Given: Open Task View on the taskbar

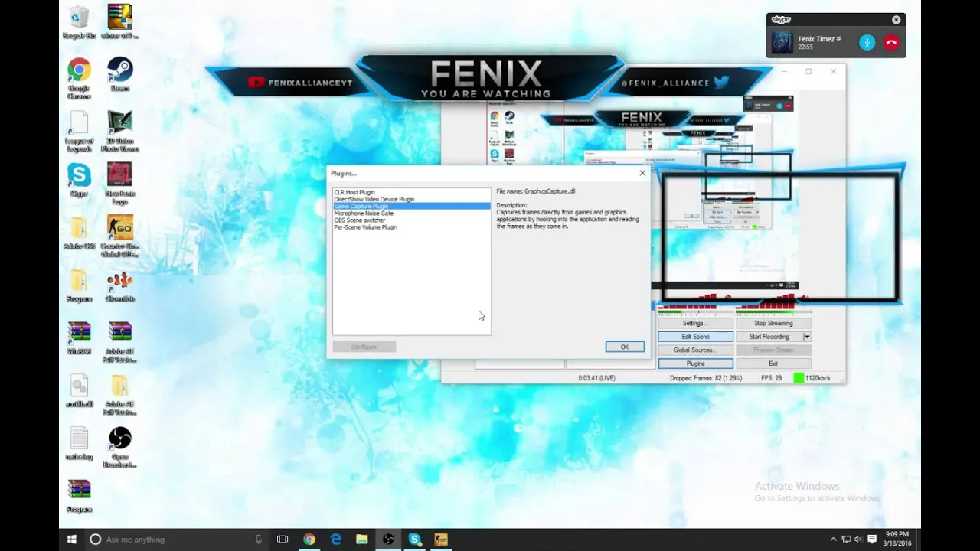Looking at the screenshot, I should [283, 540].
